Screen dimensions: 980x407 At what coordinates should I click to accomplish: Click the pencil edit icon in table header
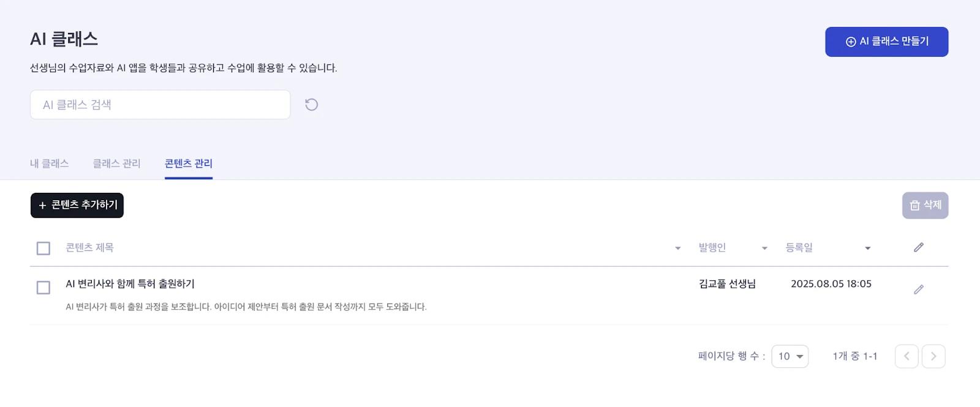[918, 247]
